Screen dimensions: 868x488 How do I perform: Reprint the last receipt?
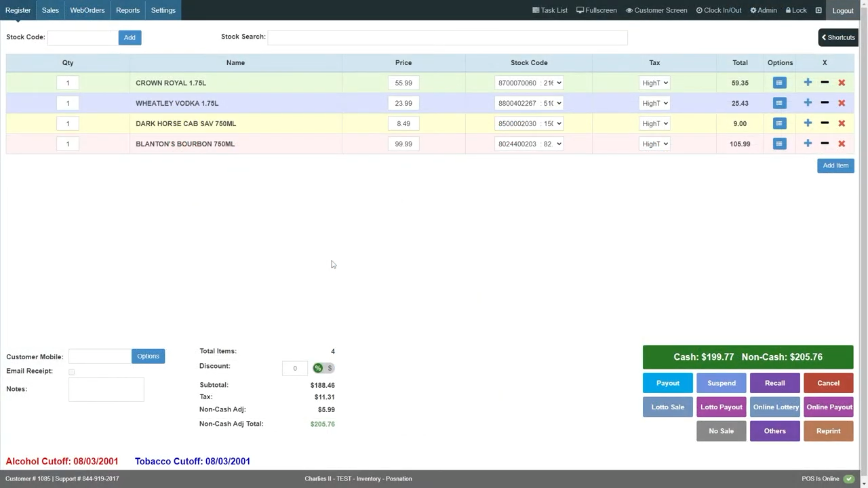coord(829,431)
